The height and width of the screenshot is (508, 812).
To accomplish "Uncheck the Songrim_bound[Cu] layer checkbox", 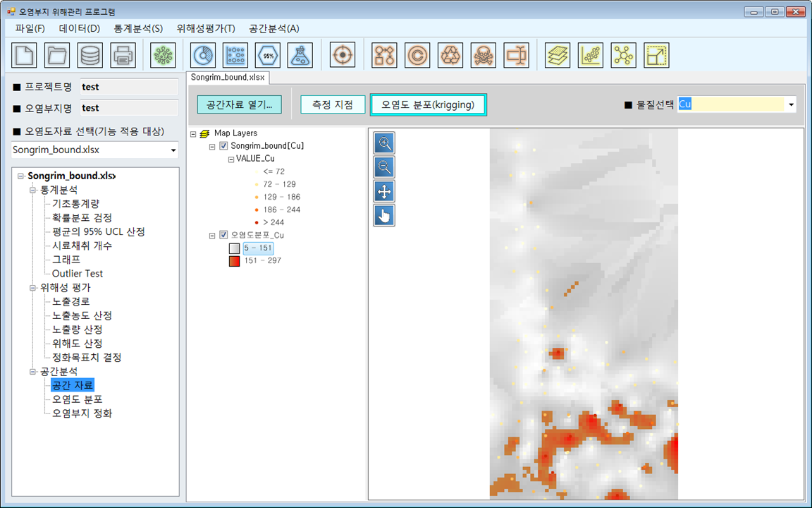I will coord(223,146).
